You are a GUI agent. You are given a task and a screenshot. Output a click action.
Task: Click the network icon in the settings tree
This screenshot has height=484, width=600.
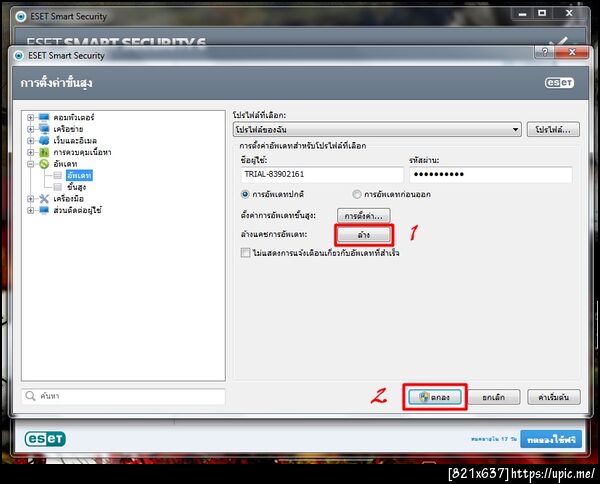pyautogui.click(x=44, y=129)
